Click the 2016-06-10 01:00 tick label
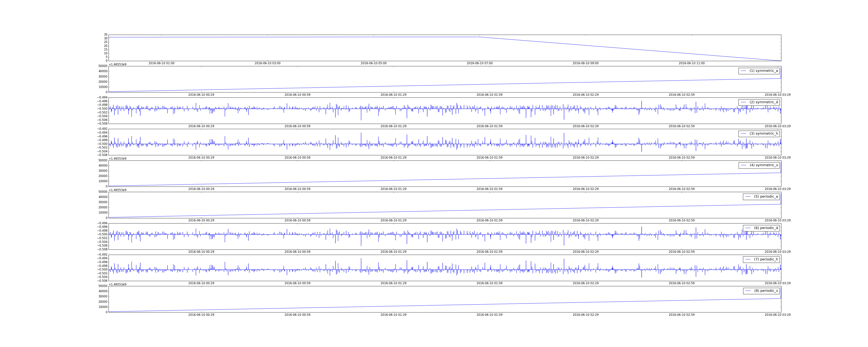This screenshot has height=347, width=868. [x=162, y=63]
